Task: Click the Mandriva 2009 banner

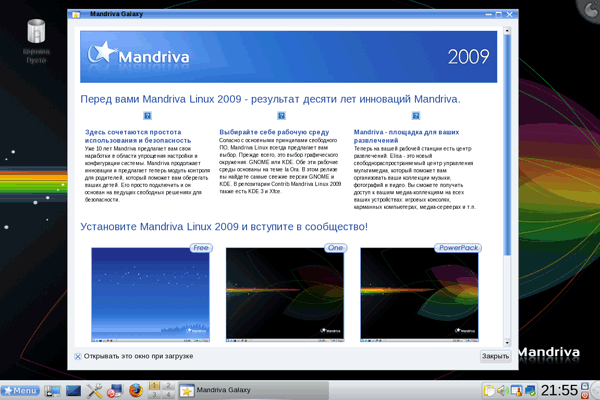Action: pos(289,57)
